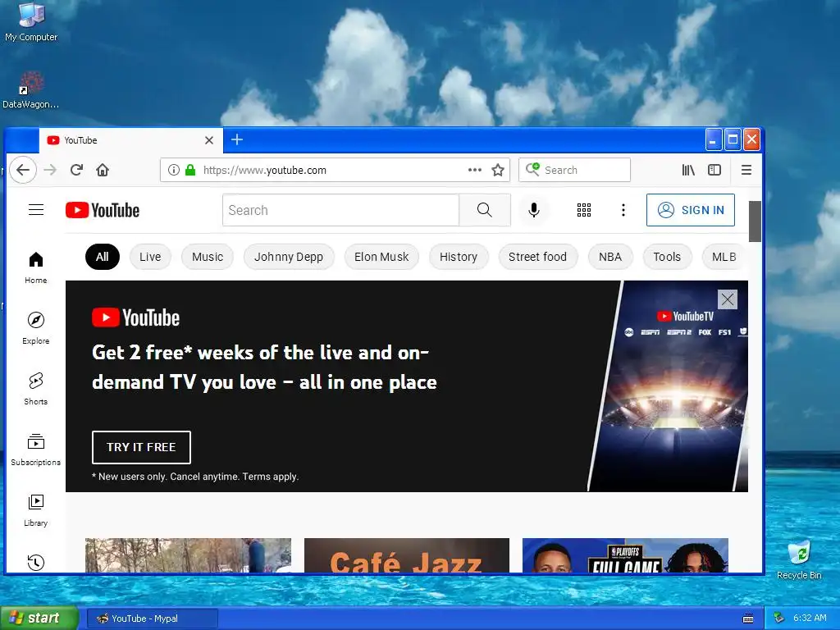This screenshot has height=630, width=840.
Task: Click the Windows start button
Action: coord(39,619)
